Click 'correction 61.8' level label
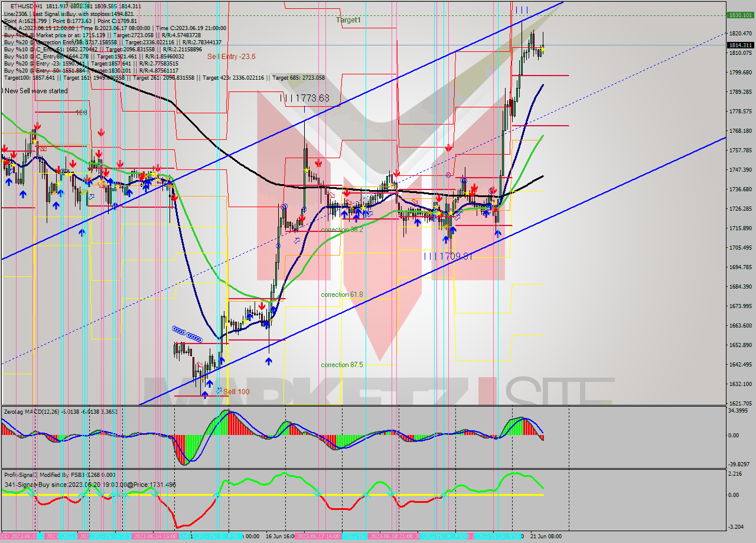Screen dimensions: 756x543 (x=342, y=295)
